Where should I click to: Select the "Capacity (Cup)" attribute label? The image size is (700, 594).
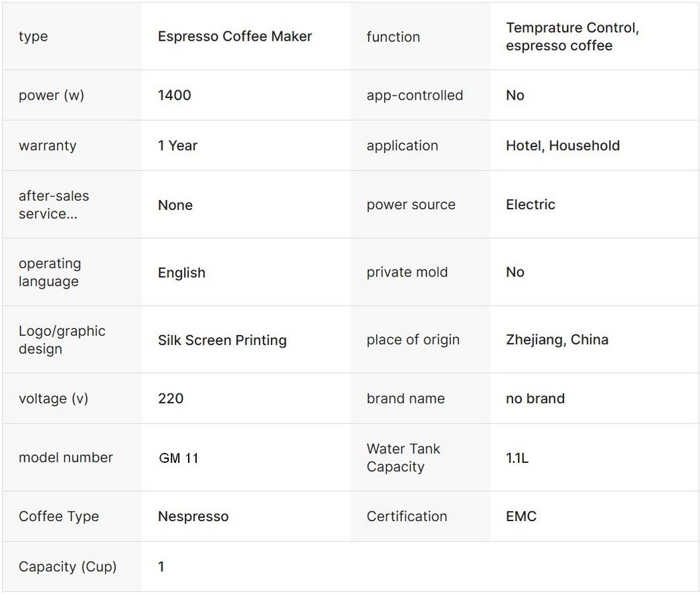68,567
